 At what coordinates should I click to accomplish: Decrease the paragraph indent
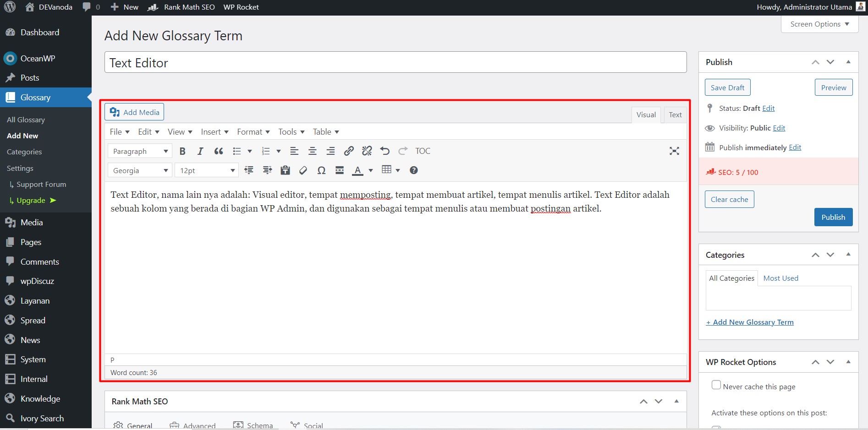coord(249,170)
